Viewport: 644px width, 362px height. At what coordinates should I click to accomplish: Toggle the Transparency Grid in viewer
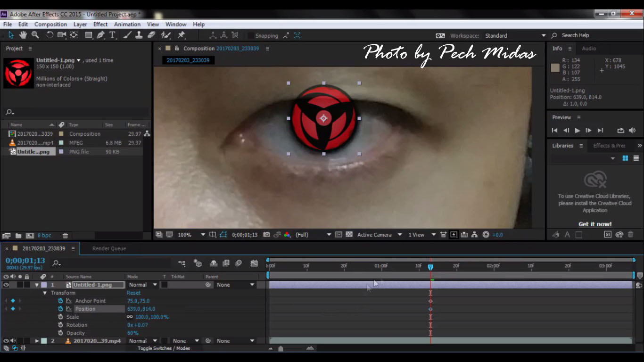349,235
